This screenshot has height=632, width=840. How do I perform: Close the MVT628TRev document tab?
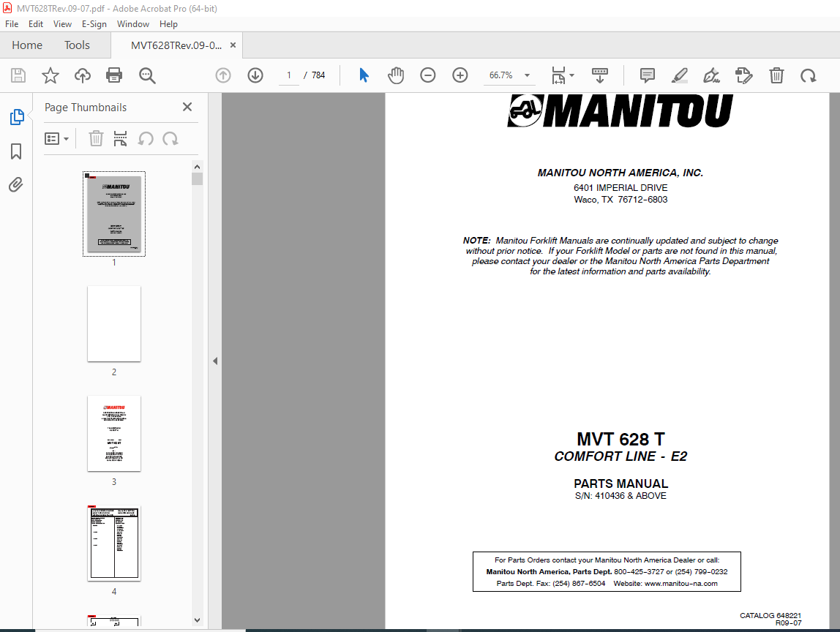(233, 45)
